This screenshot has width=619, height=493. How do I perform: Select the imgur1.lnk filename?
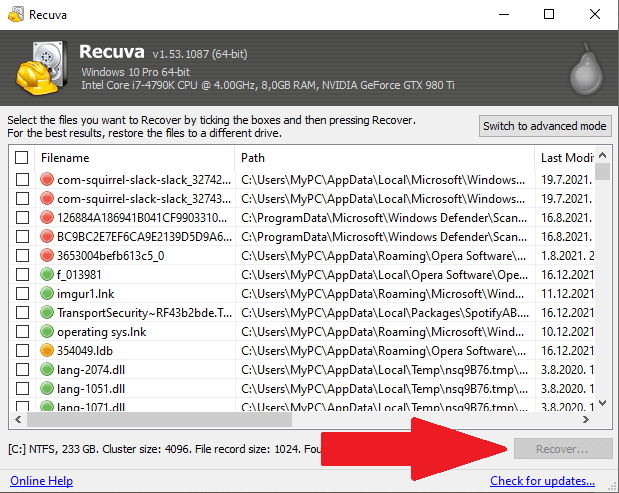pos(86,294)
